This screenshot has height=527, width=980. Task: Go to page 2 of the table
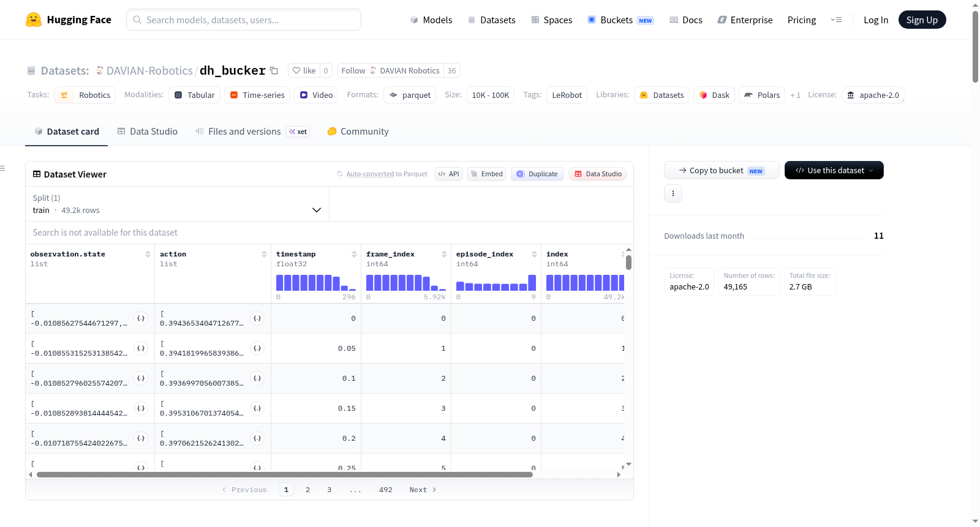[307, 490]
